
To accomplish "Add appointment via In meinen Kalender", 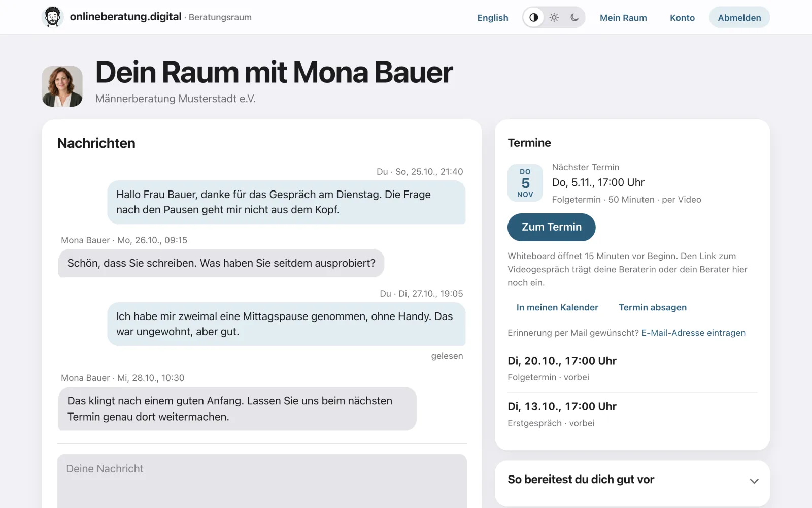I will [557, 307].
